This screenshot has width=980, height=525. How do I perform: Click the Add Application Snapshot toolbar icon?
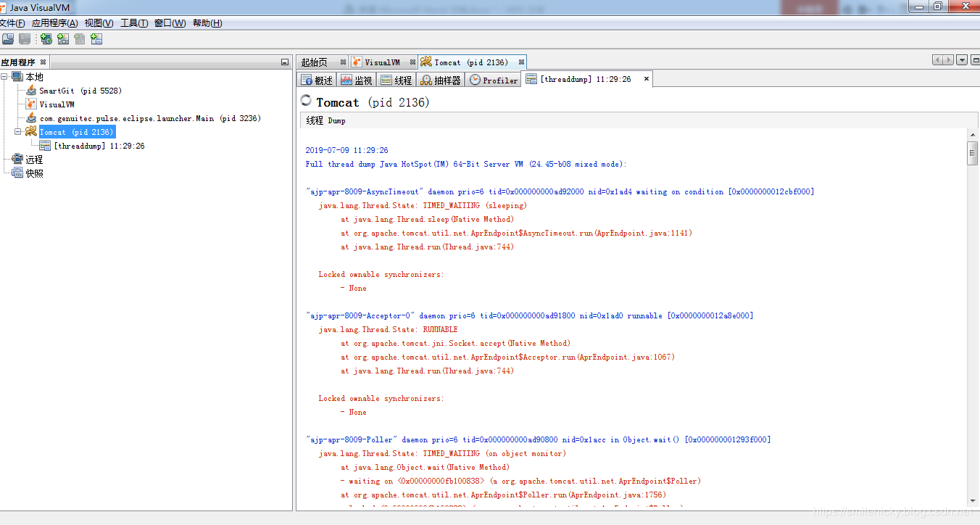click(x=96, y=38)
